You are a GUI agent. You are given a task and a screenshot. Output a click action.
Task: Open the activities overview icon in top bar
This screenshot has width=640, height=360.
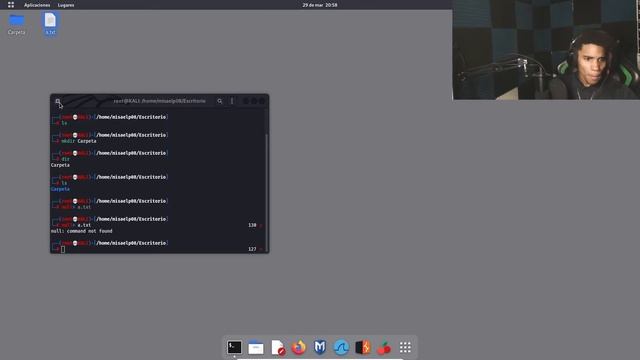click(x=11, y=5)
